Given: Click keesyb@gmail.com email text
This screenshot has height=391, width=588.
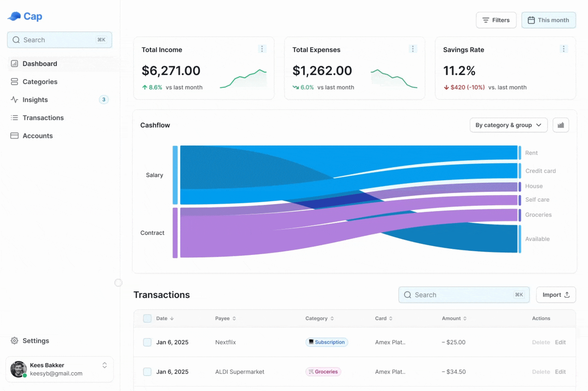Looking at the screenshot, I should pos(56,374).
